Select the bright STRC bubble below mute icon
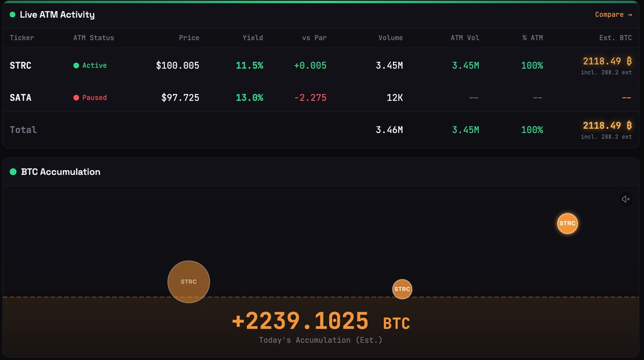Image resolution: width=644 pixels, height=360 pixels. 567,224
